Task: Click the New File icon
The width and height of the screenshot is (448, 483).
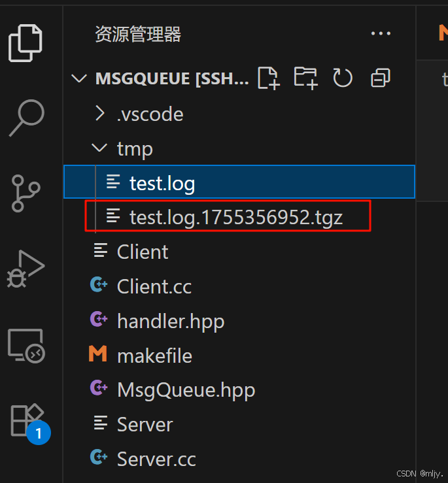Action: (x=269, y=78)
